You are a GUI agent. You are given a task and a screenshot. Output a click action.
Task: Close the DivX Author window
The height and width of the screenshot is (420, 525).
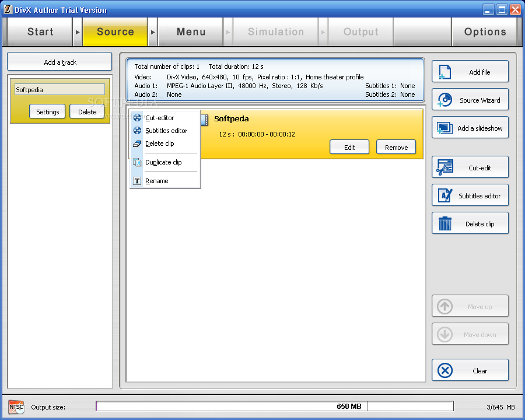pos(515,10)
